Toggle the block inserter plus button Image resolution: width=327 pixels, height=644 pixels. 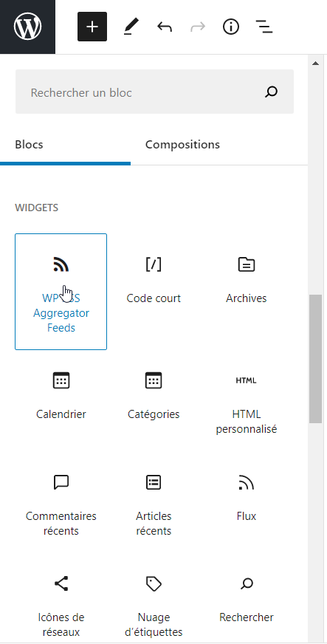click(92, 27)
